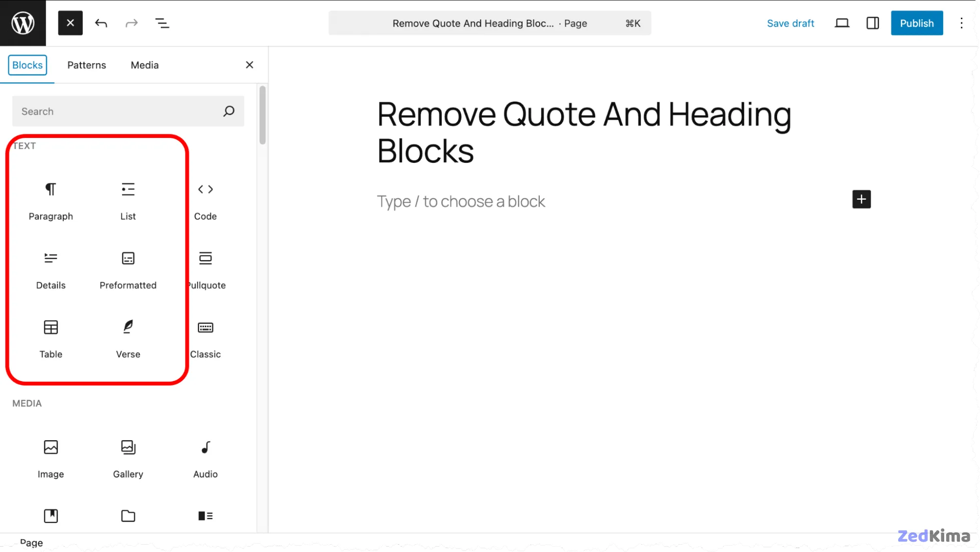Insert a List block
Screen dimensions: 980x552
(128, 200)
